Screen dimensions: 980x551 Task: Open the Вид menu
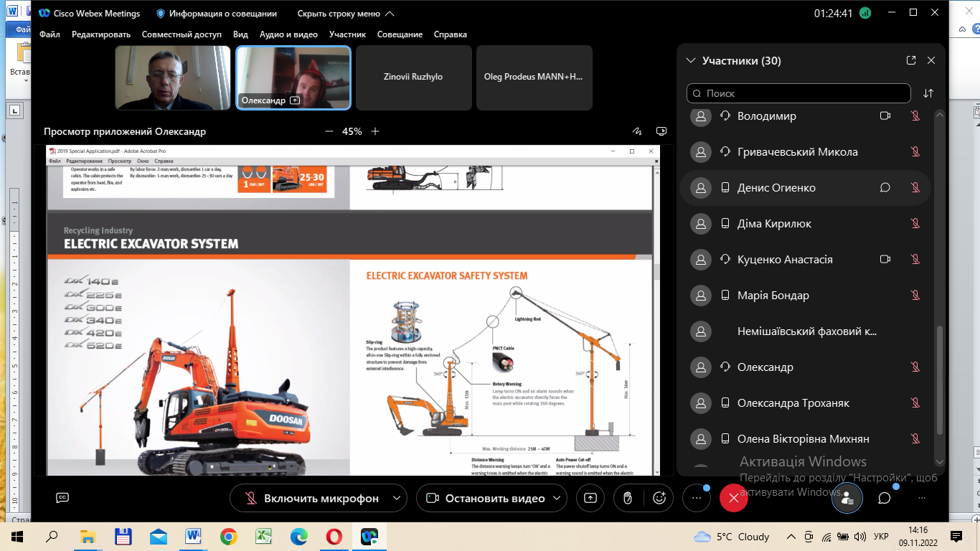point(241,34)
